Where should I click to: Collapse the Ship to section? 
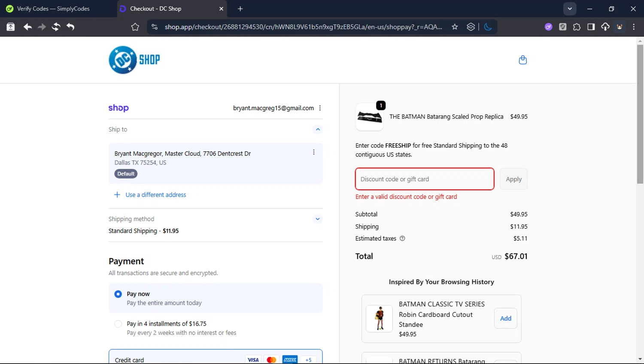click(318, 129)
